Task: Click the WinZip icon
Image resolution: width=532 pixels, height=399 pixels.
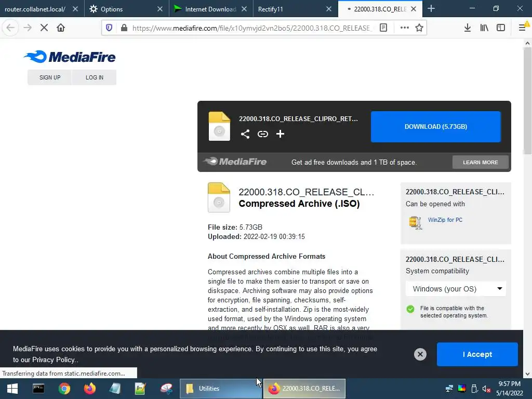Action: click(x=416, y=222)
